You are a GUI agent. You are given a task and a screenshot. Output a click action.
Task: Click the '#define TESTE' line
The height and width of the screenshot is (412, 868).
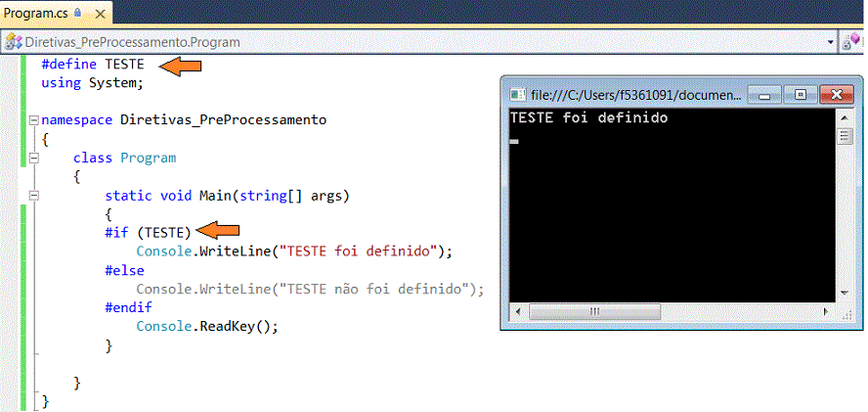[x=93, y=65]
